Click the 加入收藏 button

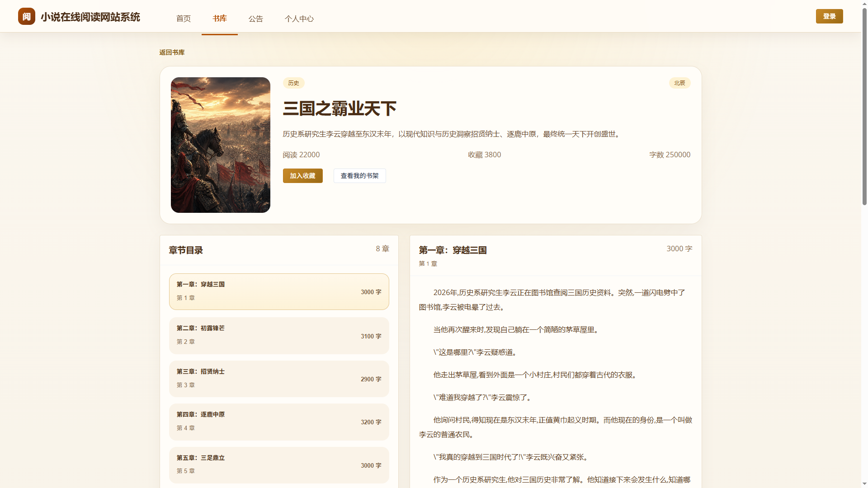[x=302, y=176]
